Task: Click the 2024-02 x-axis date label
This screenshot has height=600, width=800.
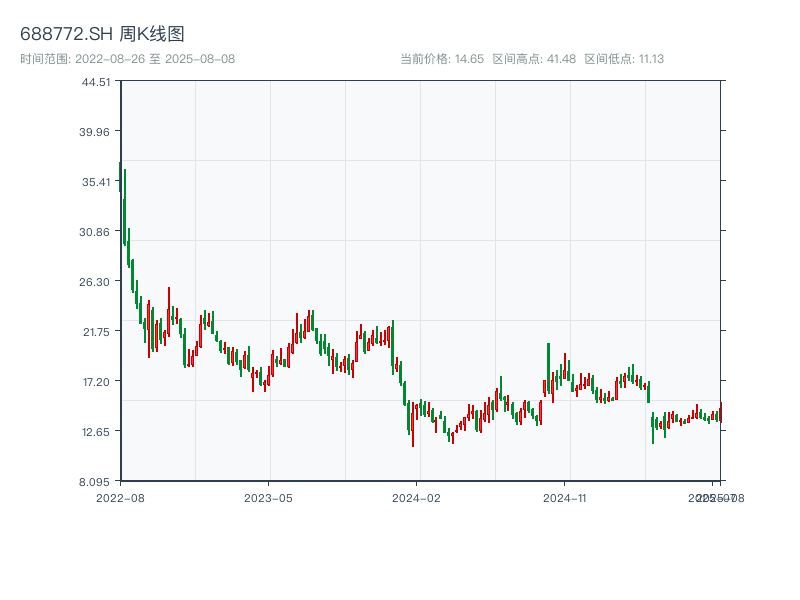Action: (x=416, y=497)
